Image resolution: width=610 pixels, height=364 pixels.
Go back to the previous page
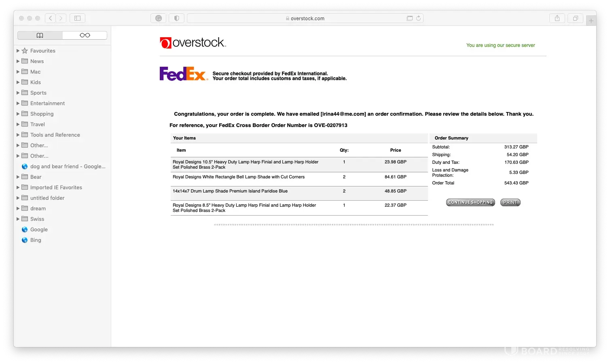(x=51, y=18)
